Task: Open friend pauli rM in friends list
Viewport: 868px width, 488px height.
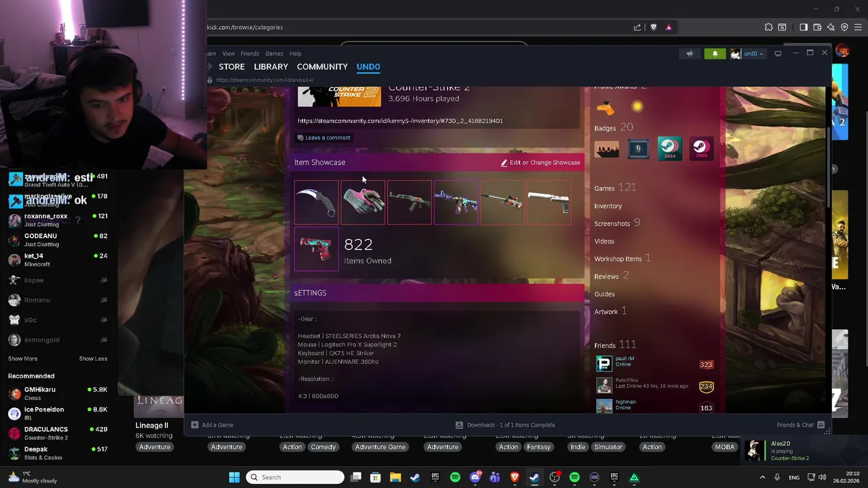Action: point(654,364)
